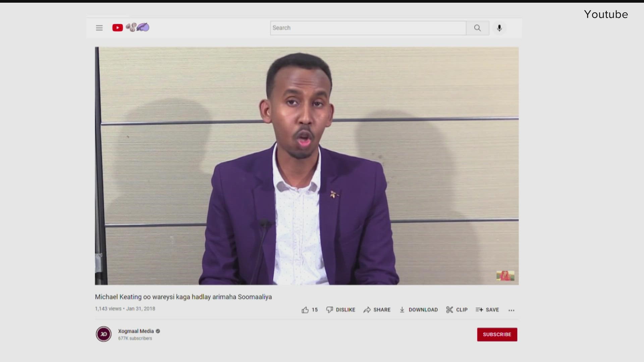The height and width of the screenshot is (362, 644).
Task: Open the hamburger guide menu
Action: (x=99, y=28)
